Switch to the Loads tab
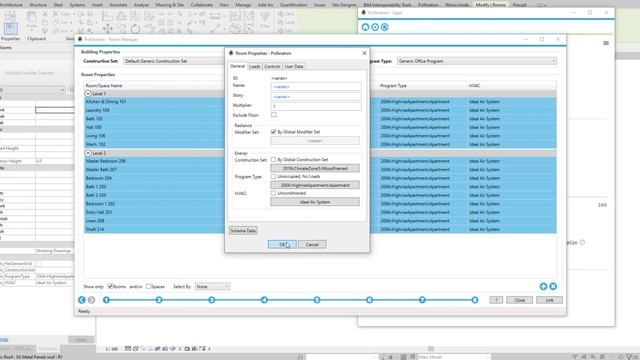The image size is (640, 360). click(255, 67)
